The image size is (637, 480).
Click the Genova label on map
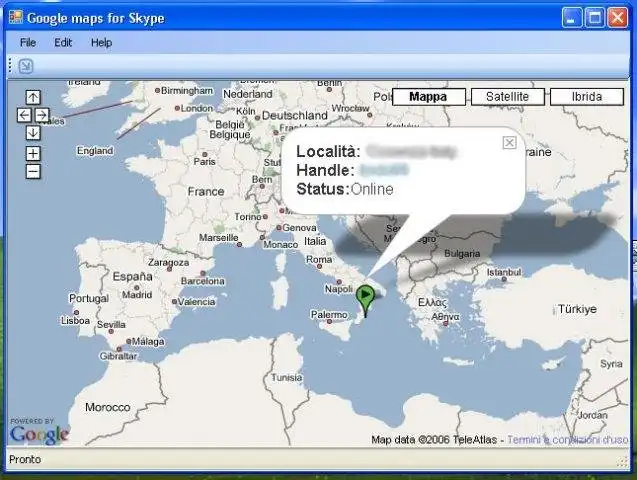pos(299,228)
